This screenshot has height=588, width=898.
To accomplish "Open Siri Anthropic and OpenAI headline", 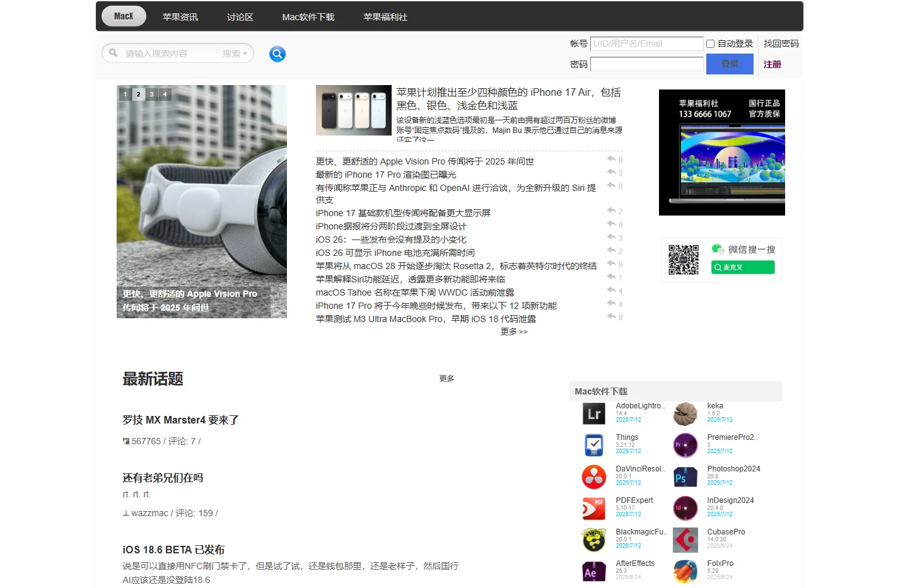I will point(456,193).
